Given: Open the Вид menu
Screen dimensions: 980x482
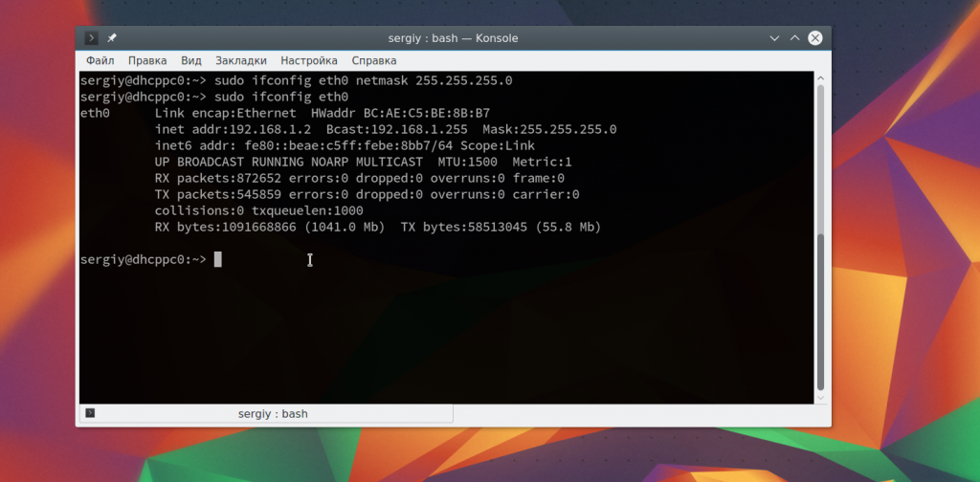Looking at the screenshot, I should pos(191,60).
